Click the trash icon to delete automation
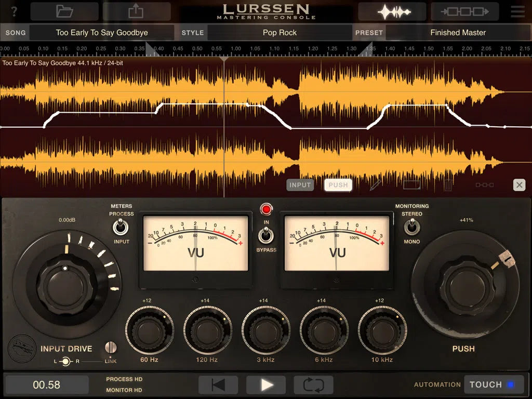 point(447,184)
